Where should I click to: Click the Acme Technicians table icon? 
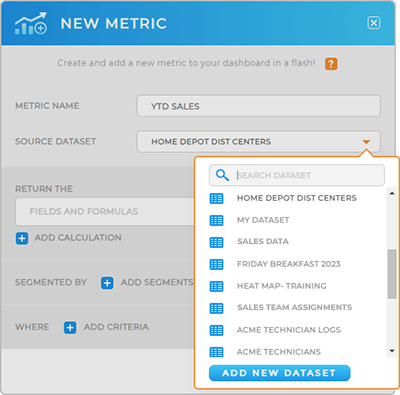coord(216,352)
